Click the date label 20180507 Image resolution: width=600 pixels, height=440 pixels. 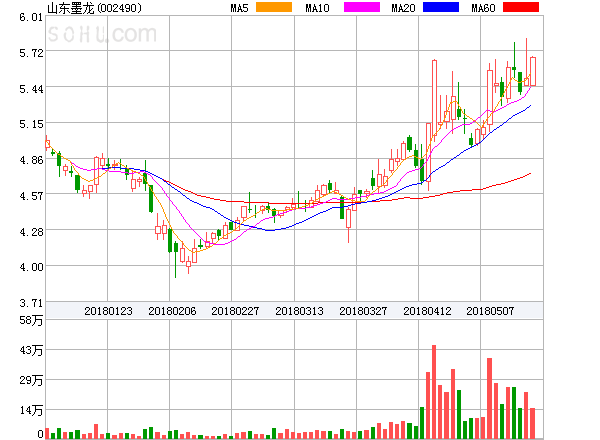[490, 311]
